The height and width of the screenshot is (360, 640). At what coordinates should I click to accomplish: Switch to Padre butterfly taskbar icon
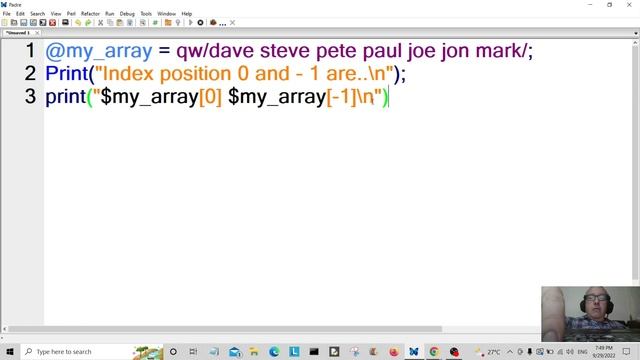click(414, 351)
